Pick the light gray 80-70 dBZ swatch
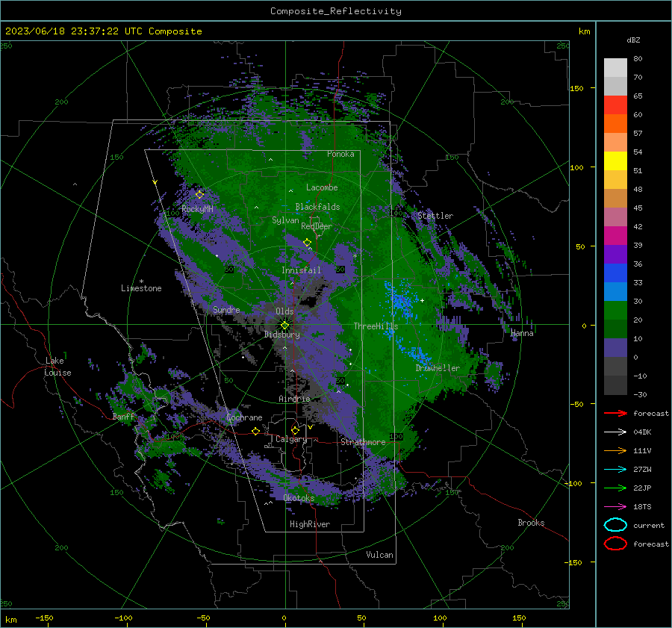The width and height of the screenshot is (672, 628). [615, 67]
